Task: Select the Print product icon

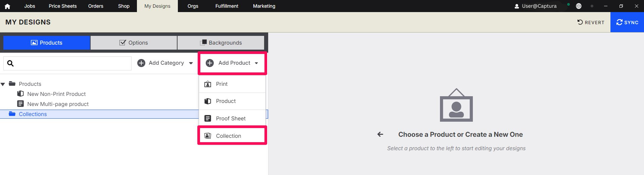Action: click(x=208, y=84)
